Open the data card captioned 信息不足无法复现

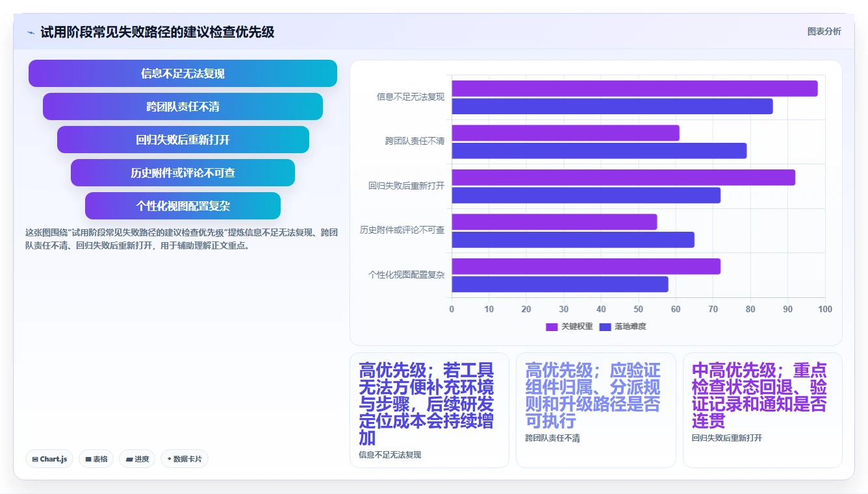click(x=429, y=410)
